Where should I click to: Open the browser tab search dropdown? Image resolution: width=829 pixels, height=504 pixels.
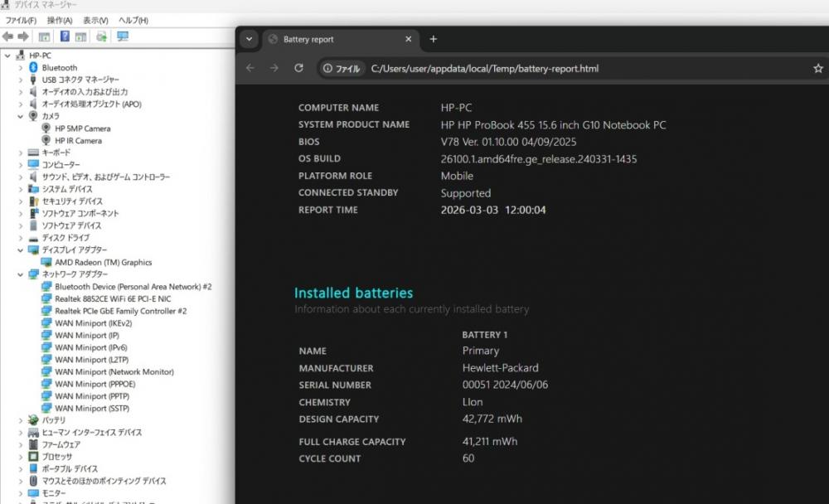tap(249, 39)
